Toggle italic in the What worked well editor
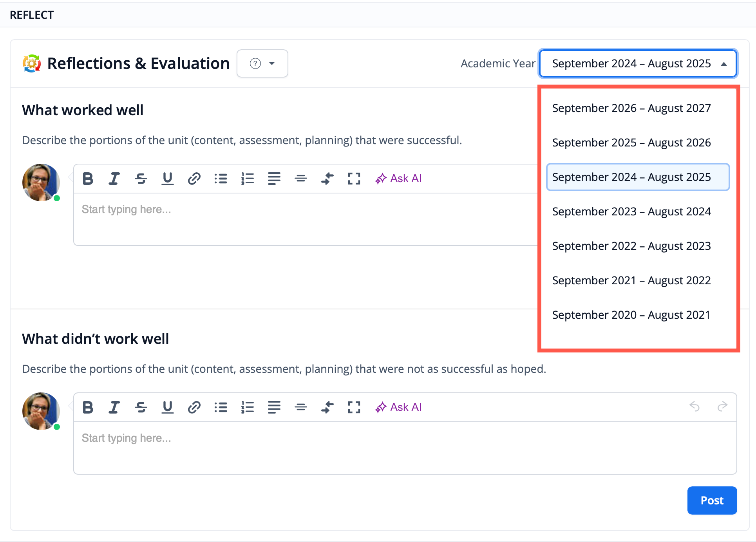 114,179
